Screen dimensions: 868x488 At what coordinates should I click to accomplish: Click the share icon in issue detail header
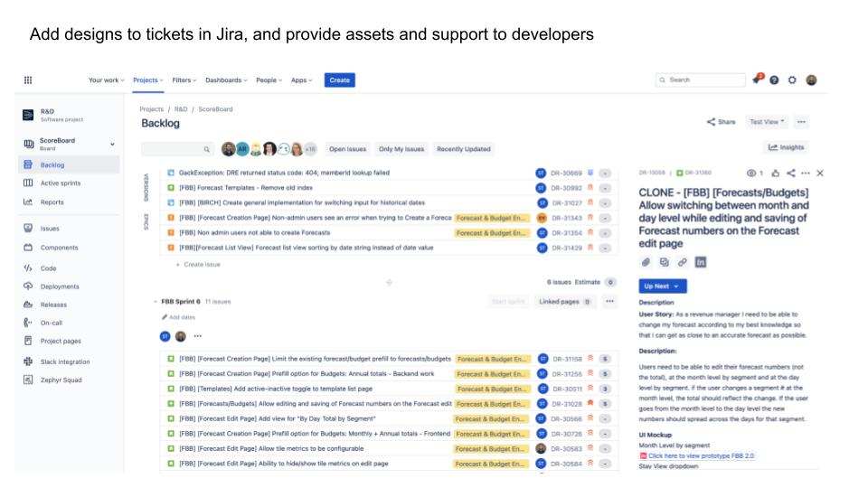point(790,173)
